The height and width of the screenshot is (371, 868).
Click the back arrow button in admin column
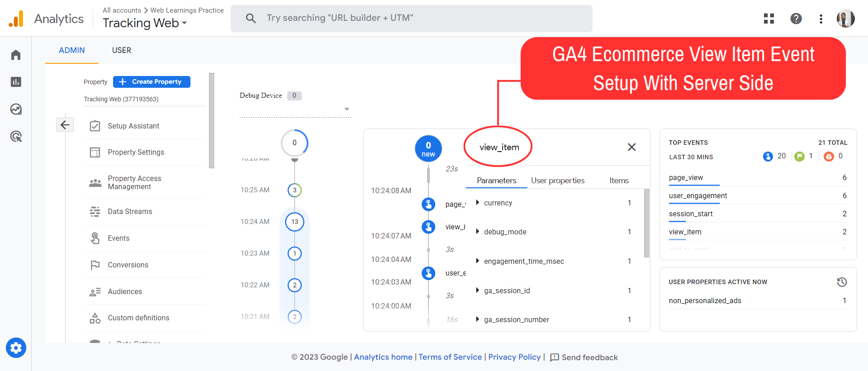pos(65,125)
